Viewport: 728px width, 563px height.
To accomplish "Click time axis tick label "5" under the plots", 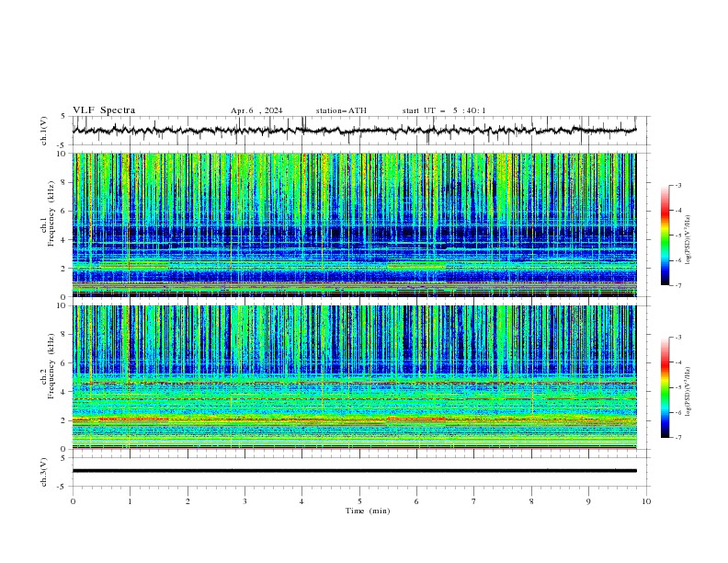I will [359, 501].
